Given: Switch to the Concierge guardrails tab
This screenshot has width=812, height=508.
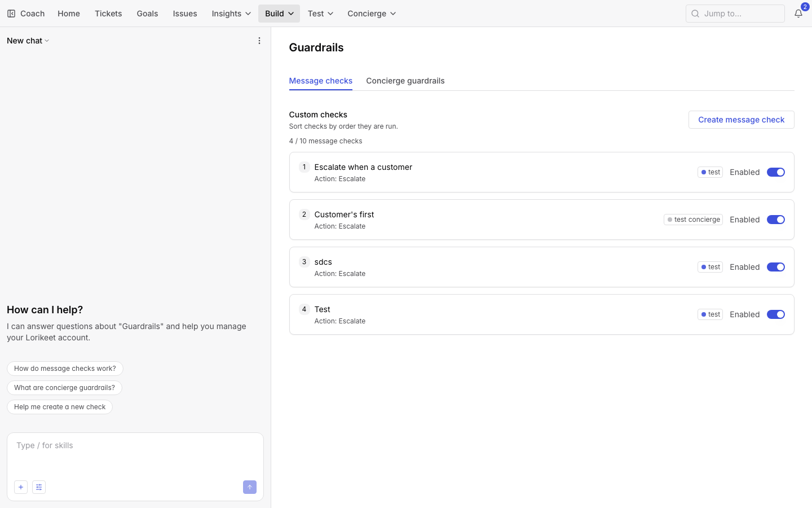Looking at the screenshot, I should point(405,81).
